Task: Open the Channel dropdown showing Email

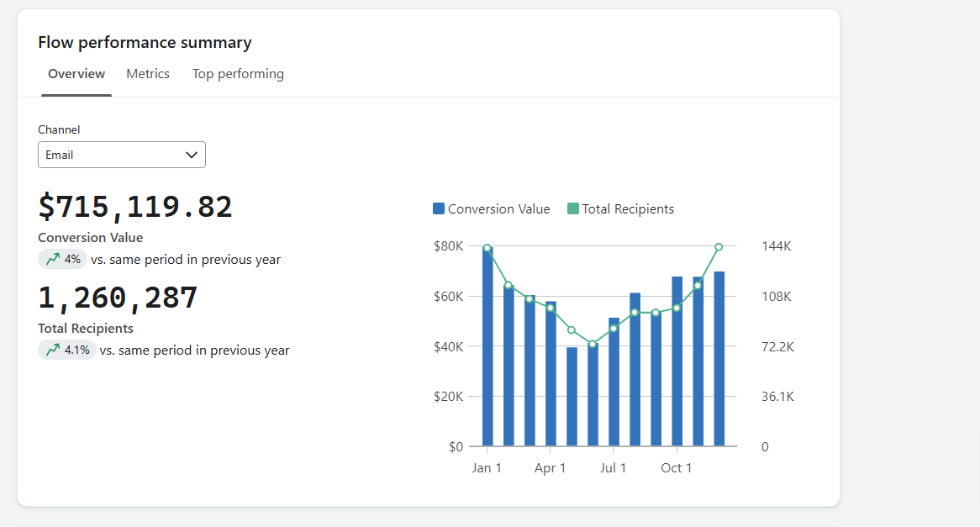Action: coord(121,155)
